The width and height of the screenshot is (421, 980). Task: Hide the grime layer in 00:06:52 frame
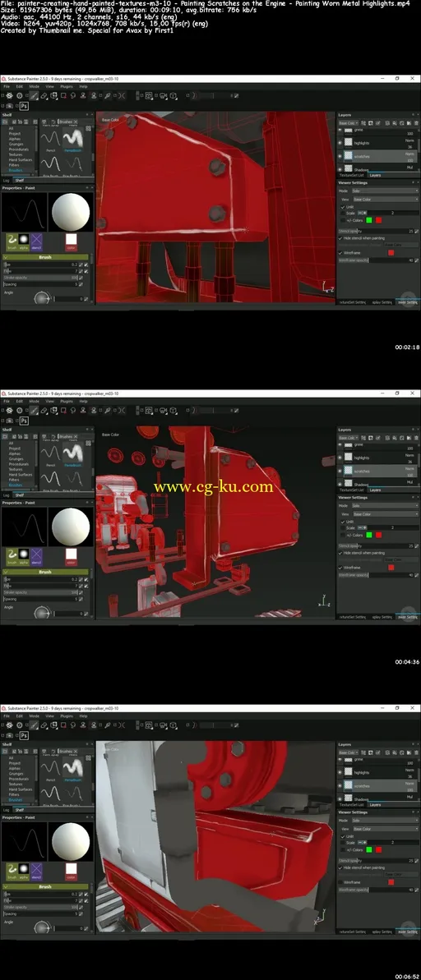coord(340,759)
